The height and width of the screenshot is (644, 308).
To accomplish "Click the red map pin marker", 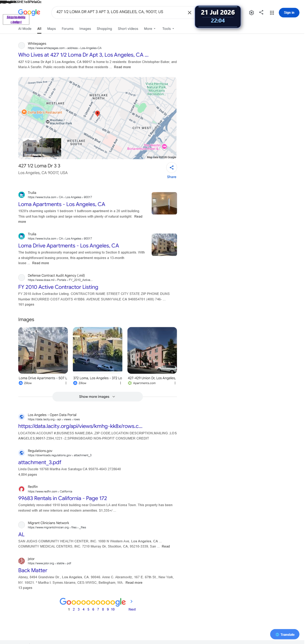I will (x=97, y=114).
